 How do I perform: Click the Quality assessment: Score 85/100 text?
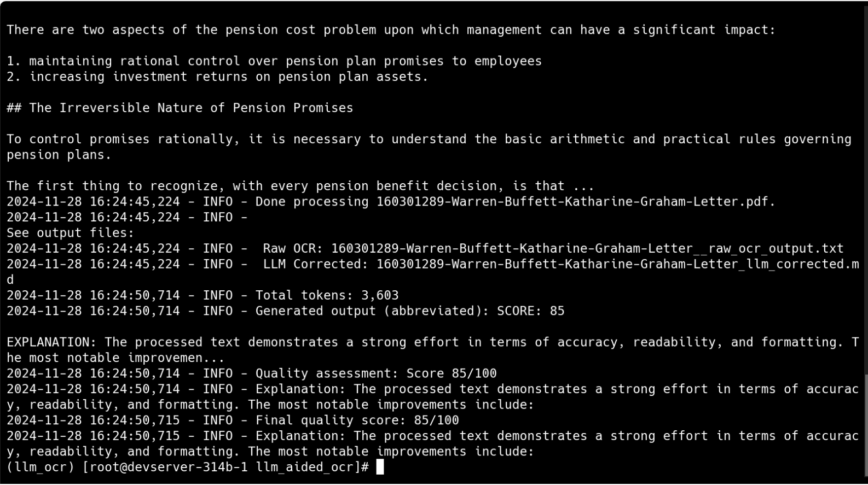(375, 373)
